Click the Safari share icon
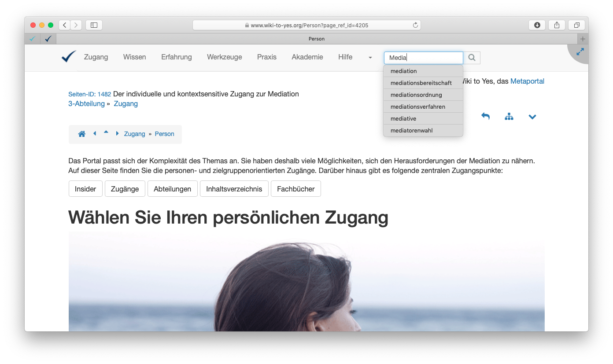This screenshot has height=364, width=613. tap(557, 25)
